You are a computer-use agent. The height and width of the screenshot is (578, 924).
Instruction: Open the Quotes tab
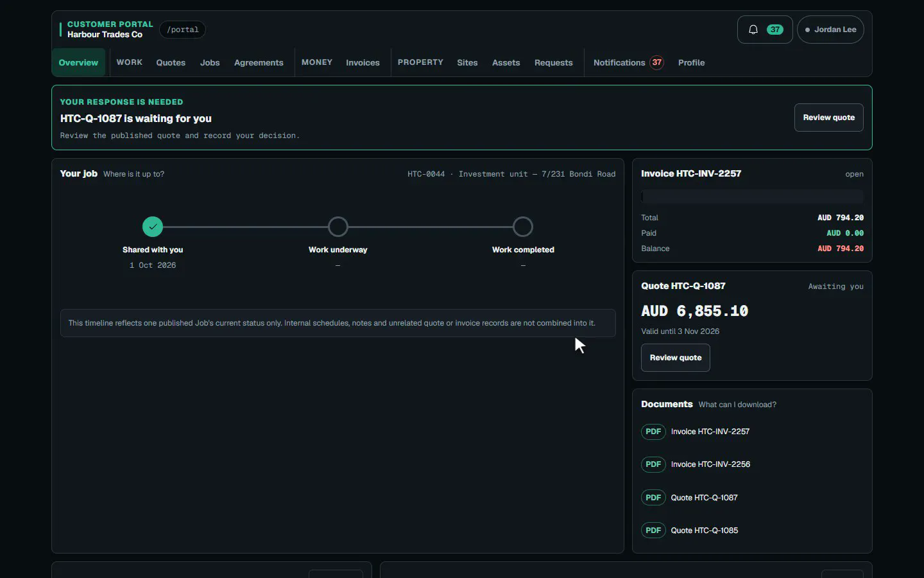(171, 62)
